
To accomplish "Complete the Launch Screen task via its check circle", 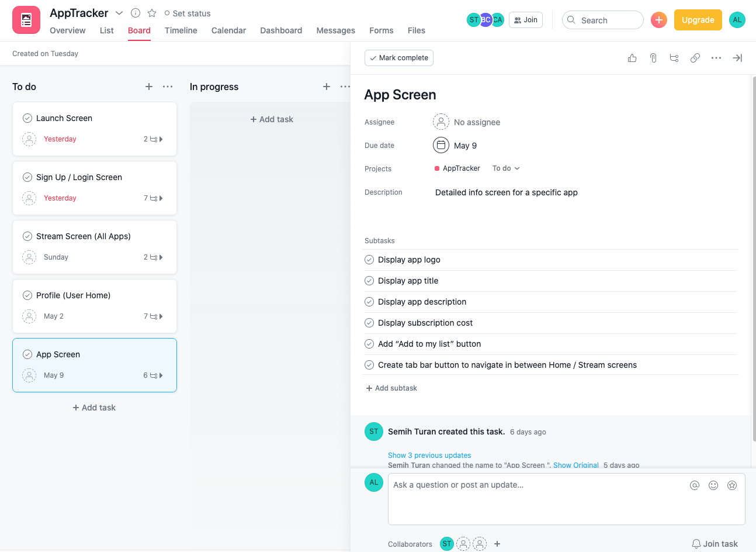I will (x=27, y=118).
